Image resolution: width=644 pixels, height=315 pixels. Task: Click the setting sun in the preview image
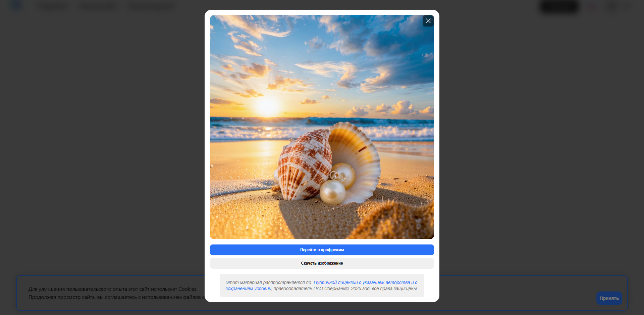267,106
